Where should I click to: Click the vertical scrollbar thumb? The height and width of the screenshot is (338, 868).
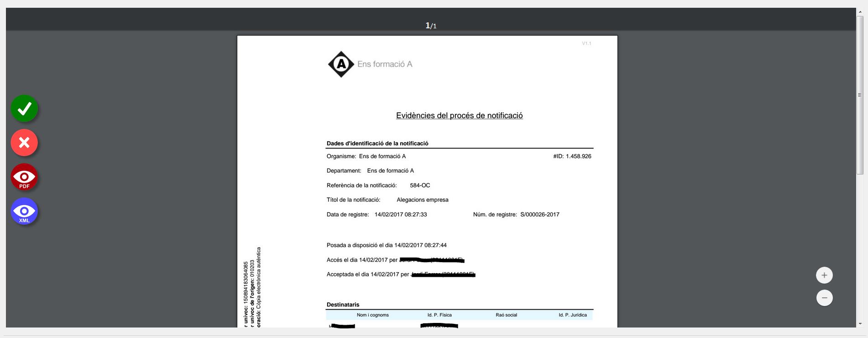(860, 95)
